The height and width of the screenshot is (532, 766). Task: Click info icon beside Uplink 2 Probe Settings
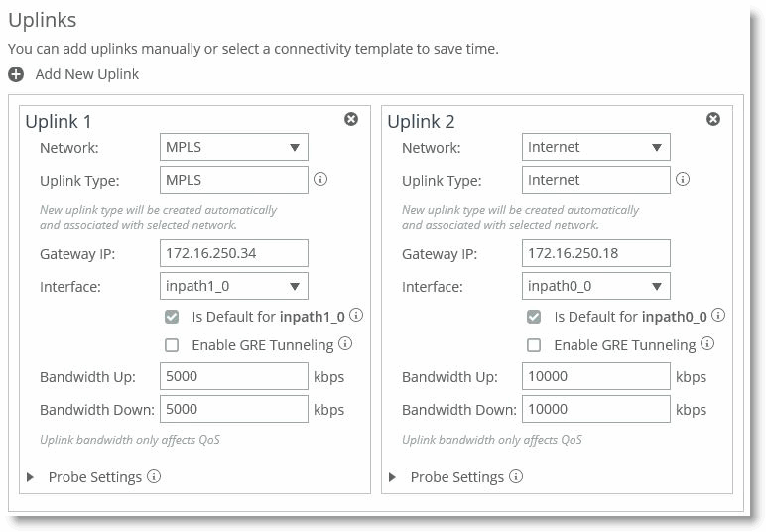click(516, 476)
